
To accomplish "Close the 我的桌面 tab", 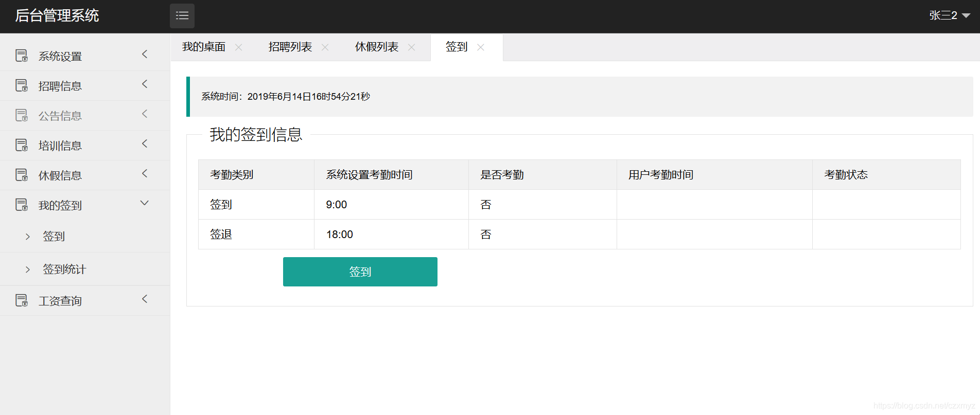I will [x=239, y=47].
